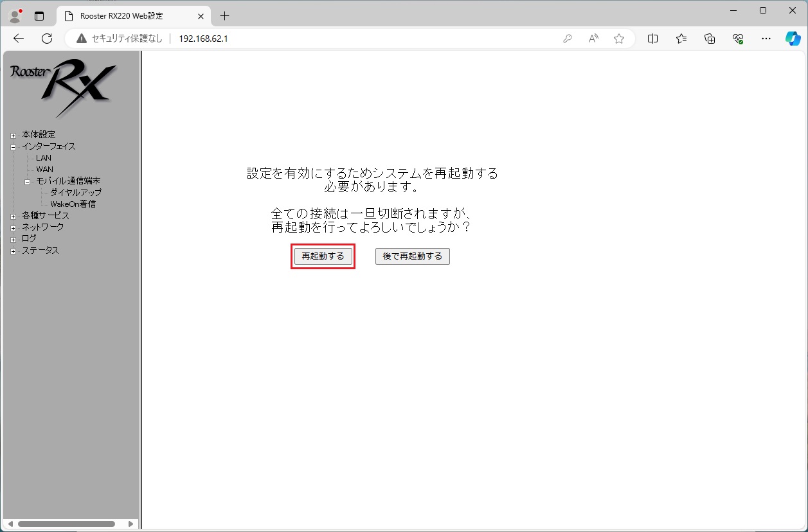Collapse the モバイル通信端末 tree node

pos(28,182)
